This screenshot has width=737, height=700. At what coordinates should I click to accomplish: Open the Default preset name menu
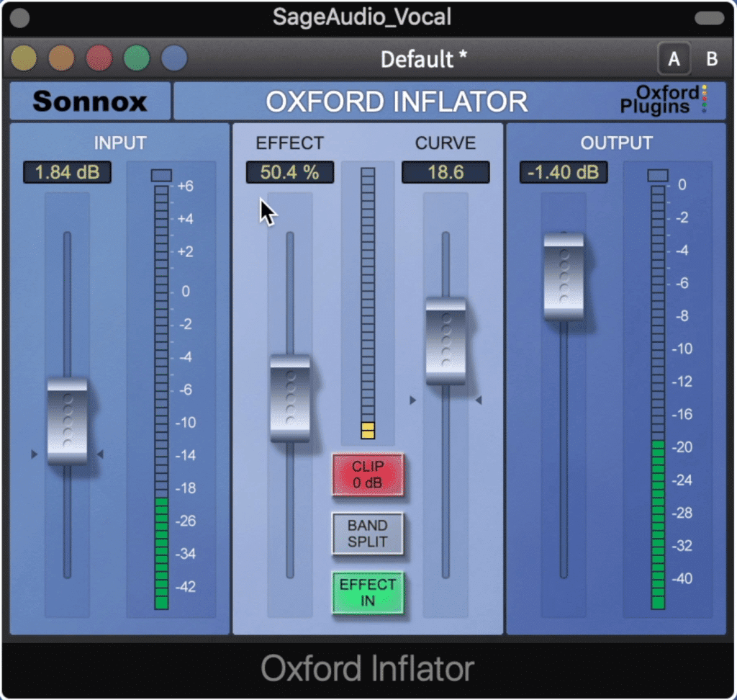423,59
